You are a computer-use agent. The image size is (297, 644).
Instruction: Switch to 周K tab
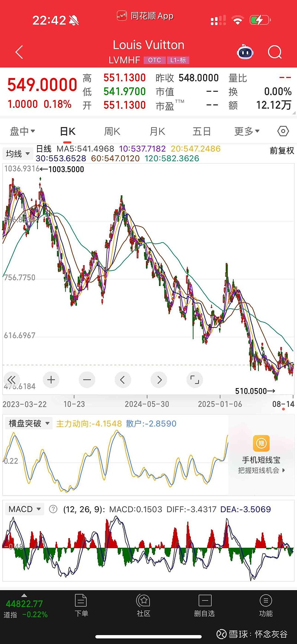[112, 131]
